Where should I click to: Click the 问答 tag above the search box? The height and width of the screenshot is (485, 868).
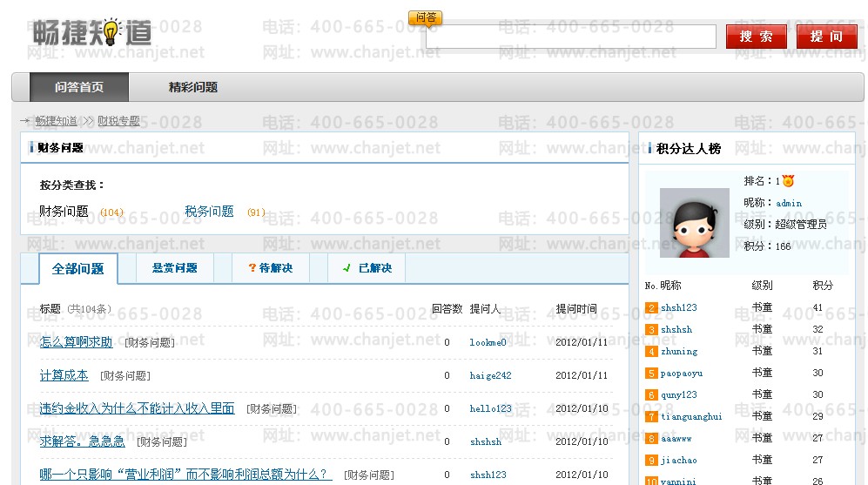[x=425, y=17]
